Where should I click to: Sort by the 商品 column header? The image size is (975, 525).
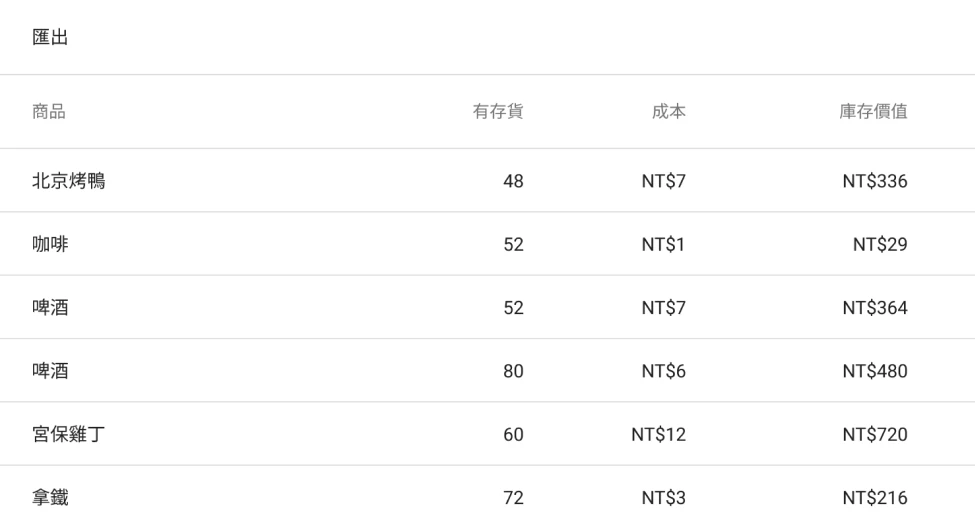[x=50, y=112]
